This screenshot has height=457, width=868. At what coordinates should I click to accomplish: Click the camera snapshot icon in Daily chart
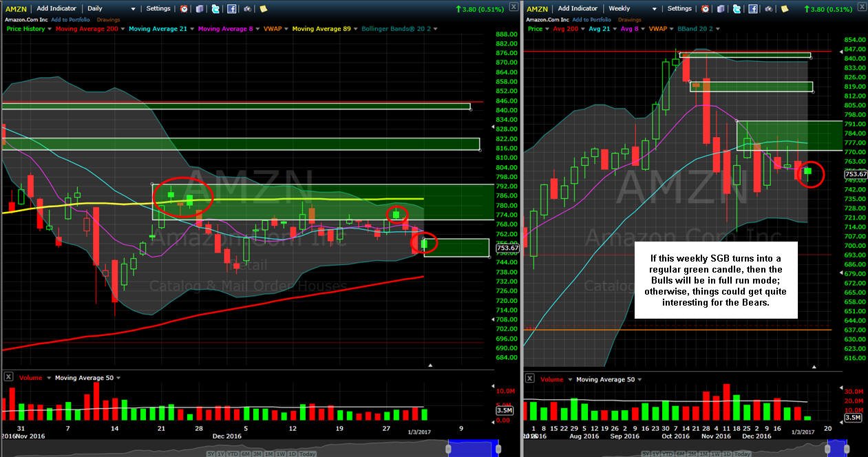click(247, 9)
